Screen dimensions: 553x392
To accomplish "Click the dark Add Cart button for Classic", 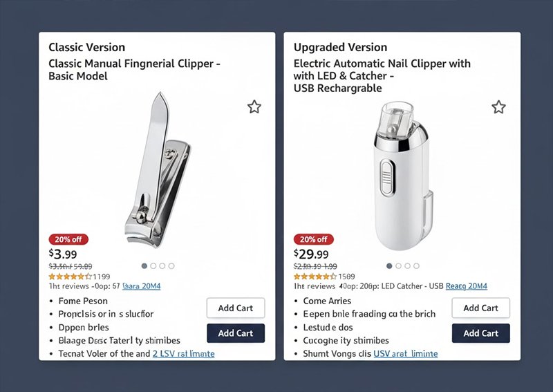I will (235, 333).
